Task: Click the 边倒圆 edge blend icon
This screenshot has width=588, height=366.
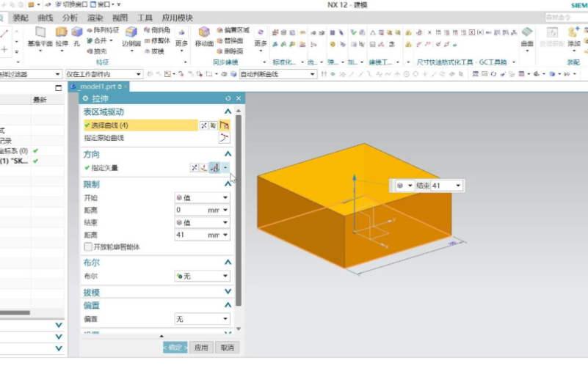Action: [x=131, y=32]
